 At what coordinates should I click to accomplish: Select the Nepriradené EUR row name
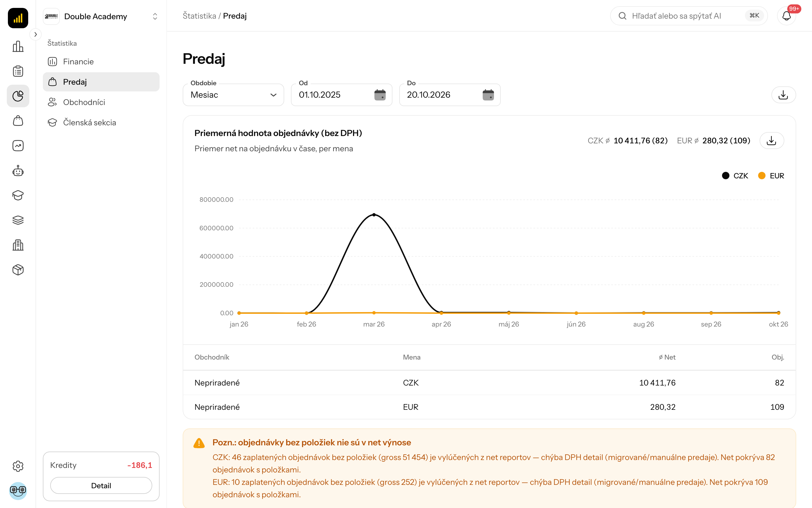(x=217, y=407)
